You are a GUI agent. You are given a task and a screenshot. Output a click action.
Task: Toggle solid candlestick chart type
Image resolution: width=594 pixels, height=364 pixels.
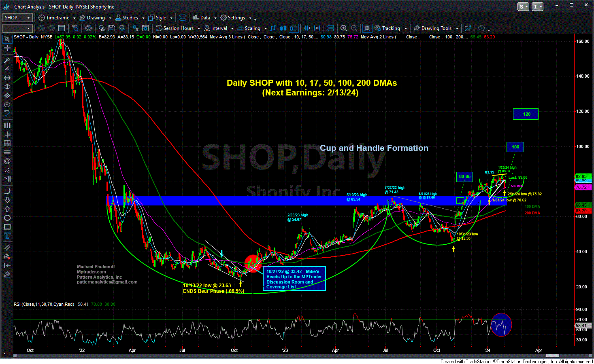tap(283, 28)
